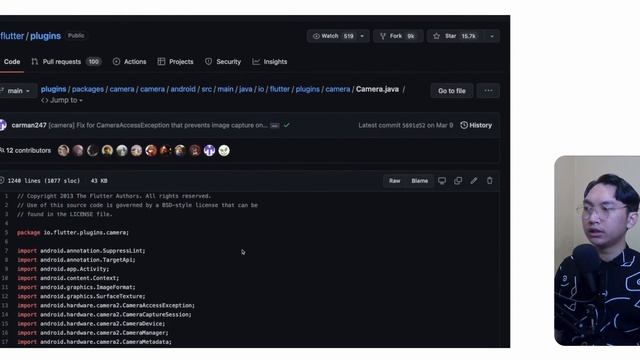Click the fork icon
Image resolution: width=640 pixels, height=360 pixels.
pyautogui.click(x=382, y=36)
